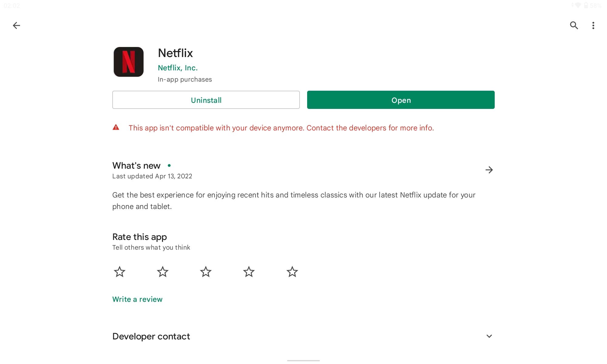
Task: Rate the app four stars
Action: pos(249,272)
